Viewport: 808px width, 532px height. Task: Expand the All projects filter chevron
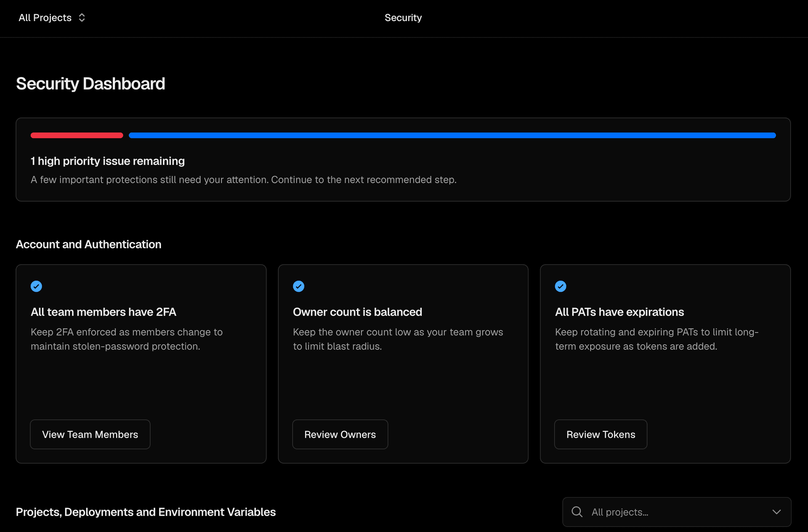coord(776,512)
